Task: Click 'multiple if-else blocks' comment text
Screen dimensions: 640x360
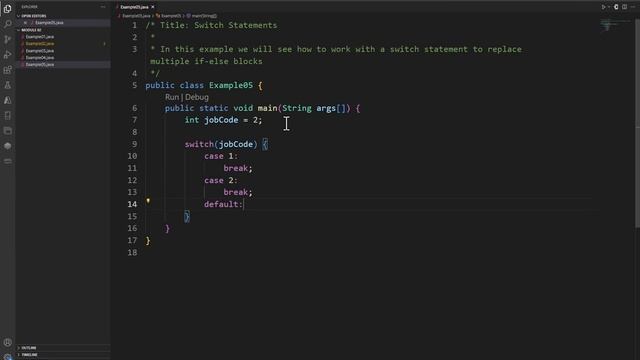Action: coord(207,61)
